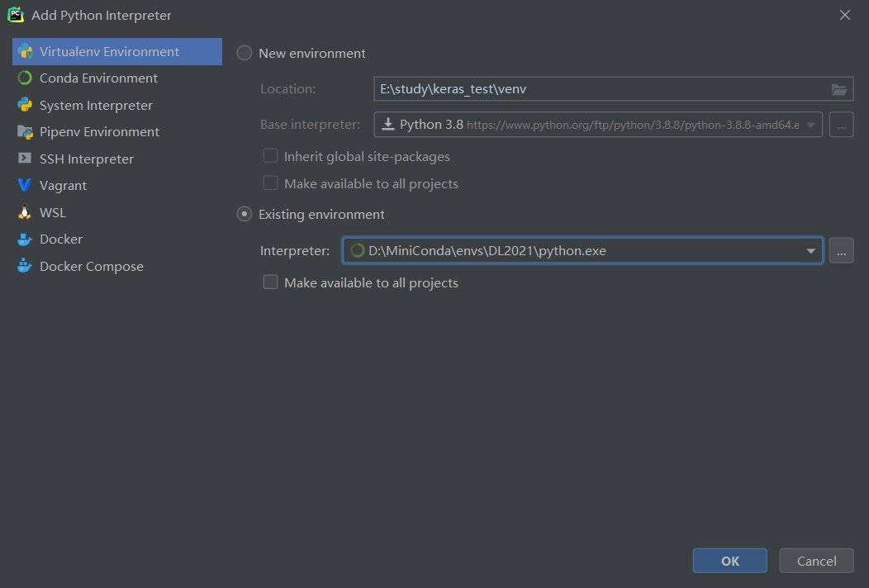The width and height of the screenshot is (869, 588).
Task: Click the "Interpreter:" label
Action: pyautogui.click(x=295, y=250)
